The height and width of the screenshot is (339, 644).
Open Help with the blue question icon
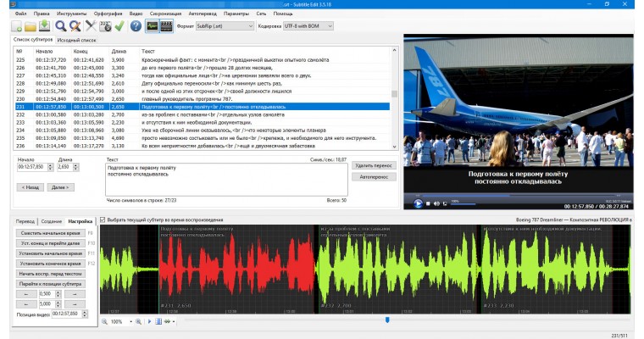coord(136,26)
